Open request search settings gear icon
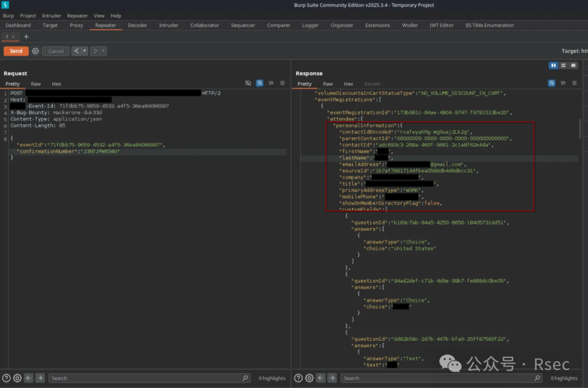The width and height of the screenshot is (588, 388). pyautogui.click(x=17, y=378)
